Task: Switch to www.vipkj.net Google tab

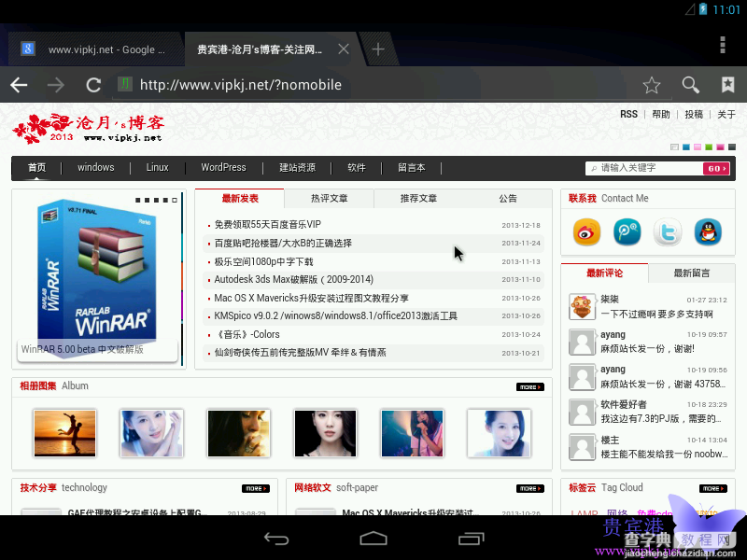Action: (x=95, y=49)
